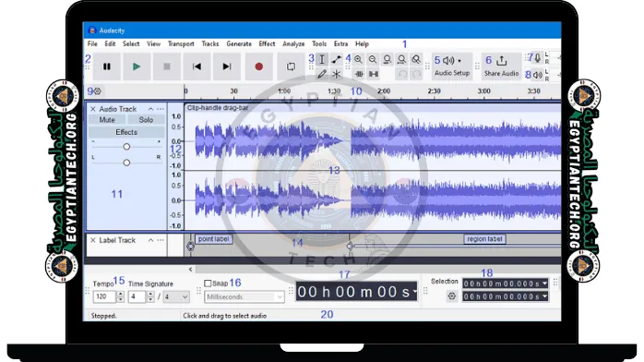Viewport: 644px width, 362px height.
Task: Open the Edit menu
Action: point(110,43)
